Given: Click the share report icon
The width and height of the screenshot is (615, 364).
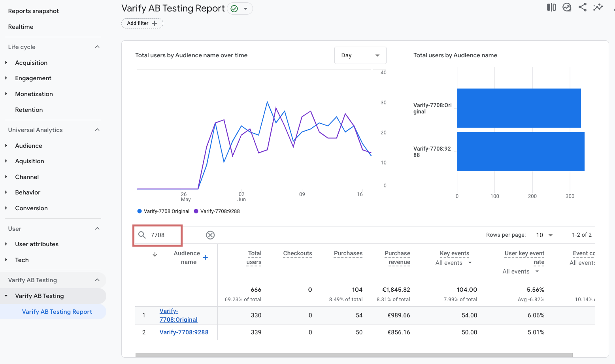Looking at the screenshot, I should [x=583, y=7].
